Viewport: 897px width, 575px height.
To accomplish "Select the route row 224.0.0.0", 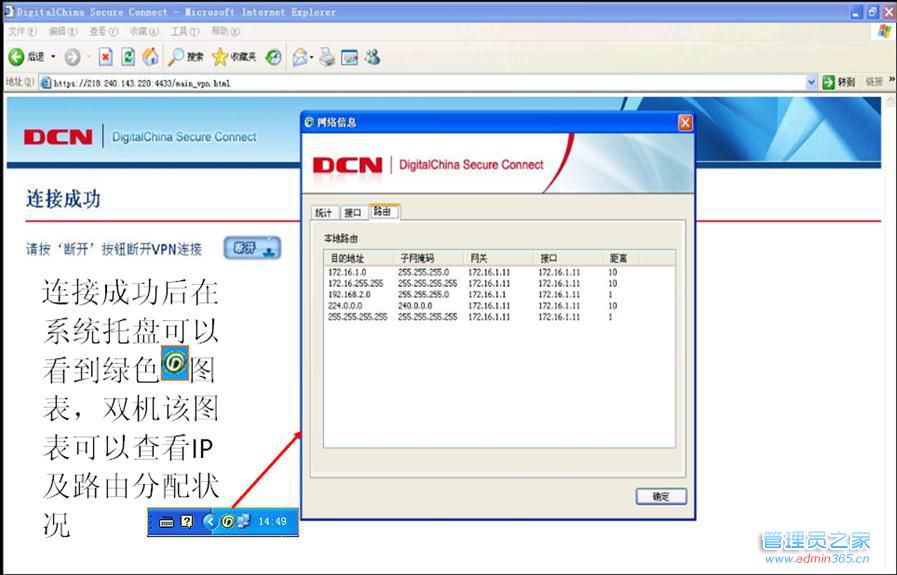I will point(499,306).
